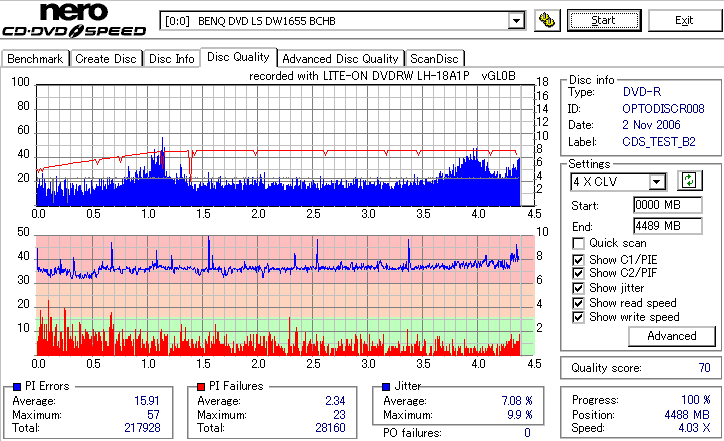Uncheck Show C1/PIE option
Image resolution: width=724 pixels, height=441 pixels.
coord(578,260)
